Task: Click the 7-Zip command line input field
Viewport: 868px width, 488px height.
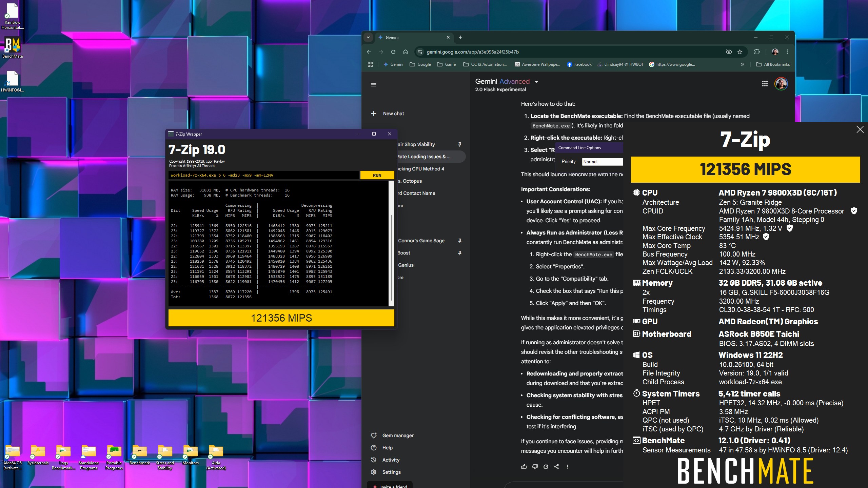Action: [263, 175]
